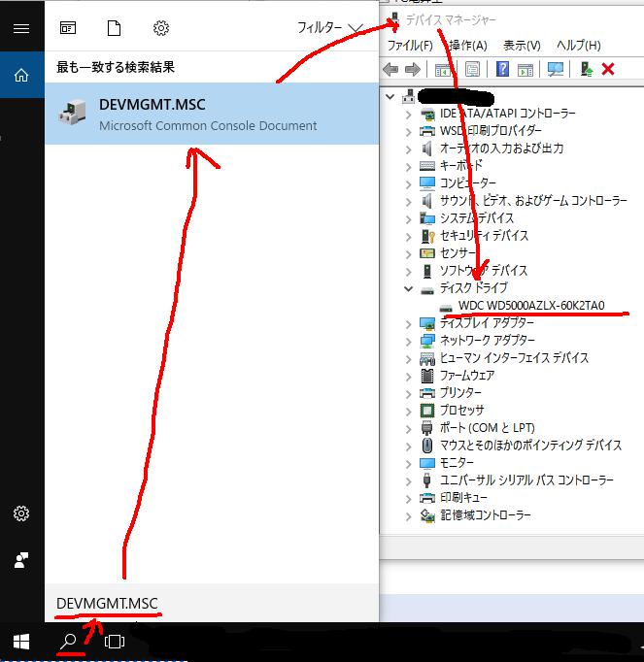Select セキュリティ デバイス item
644x662 pixels.
[x=484, y=235]
